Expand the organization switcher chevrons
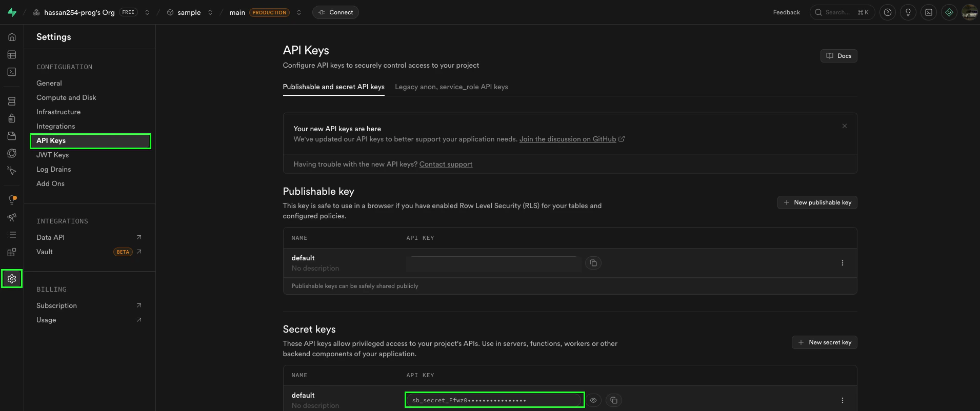Viewport: 980px width, 411px height. [x=147, y=12]
